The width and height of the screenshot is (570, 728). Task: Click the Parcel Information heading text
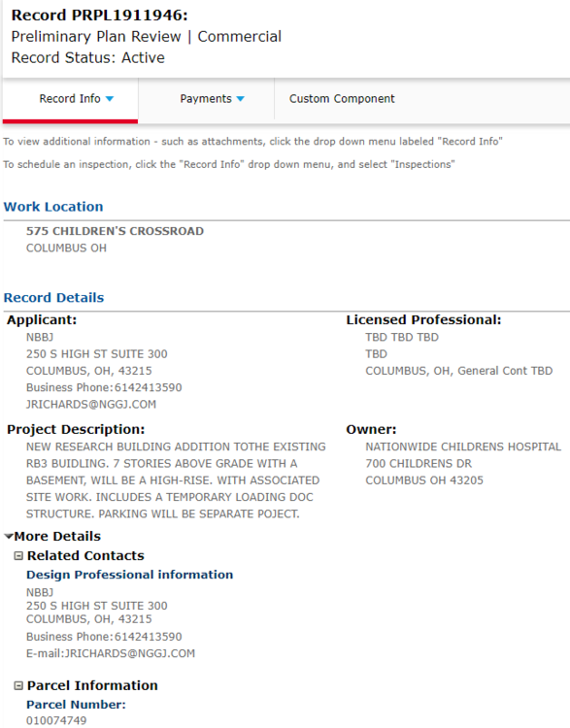click(92, 685)
